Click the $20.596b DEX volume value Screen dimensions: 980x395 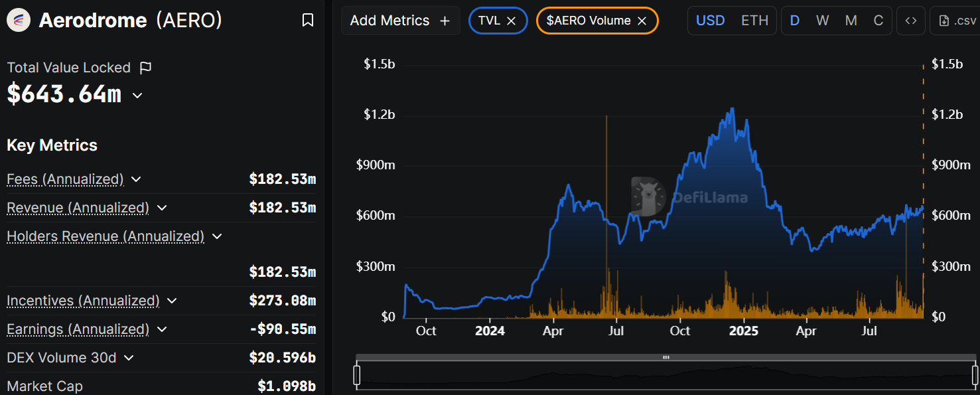[283, 358]
